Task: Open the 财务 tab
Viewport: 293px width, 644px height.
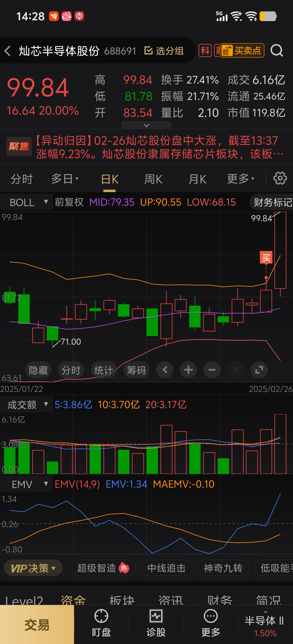Action: 220,600
